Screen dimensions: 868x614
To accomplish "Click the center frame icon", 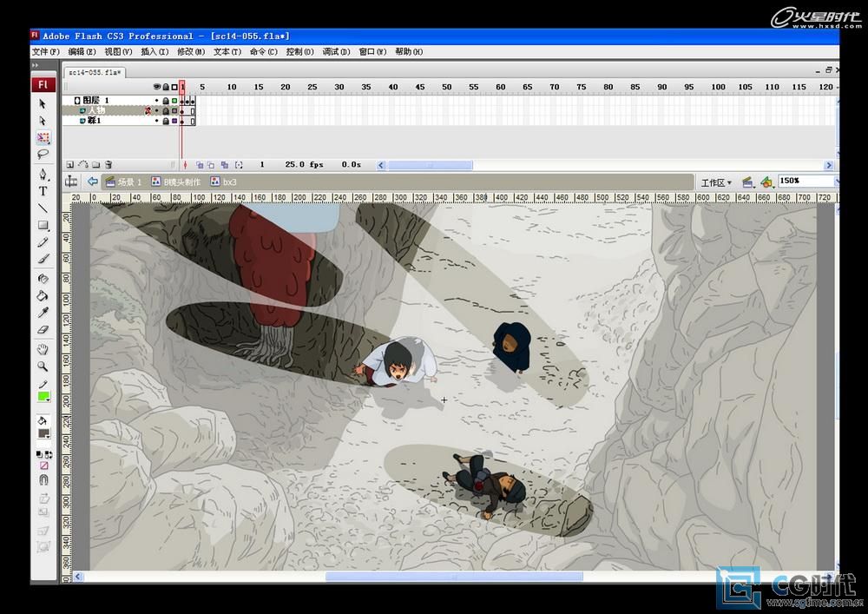I will (x=185, y=164).
